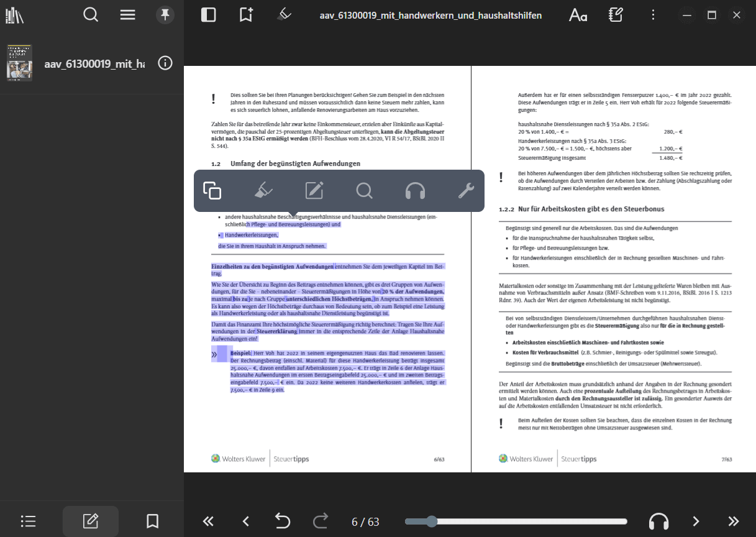Add a bookmark using the top toolbar icon
Image resolution: width=756 pixels, height=537 pixels.
pyautogui.click(x=245, y=14)
